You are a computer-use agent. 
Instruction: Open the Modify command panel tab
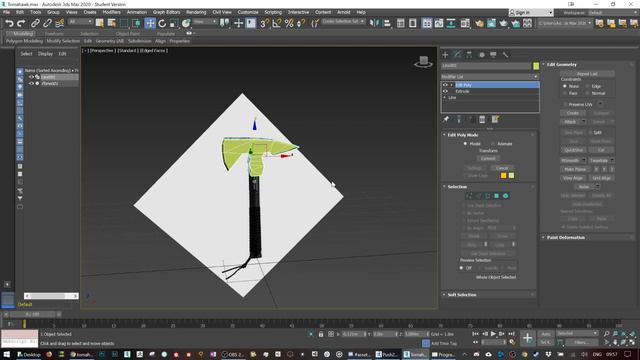(x=458, y=55)
